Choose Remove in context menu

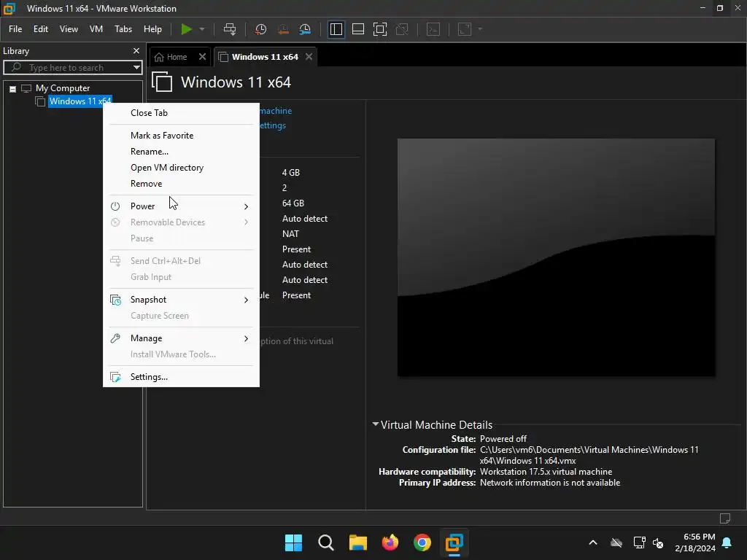click(x=181, y=184)
